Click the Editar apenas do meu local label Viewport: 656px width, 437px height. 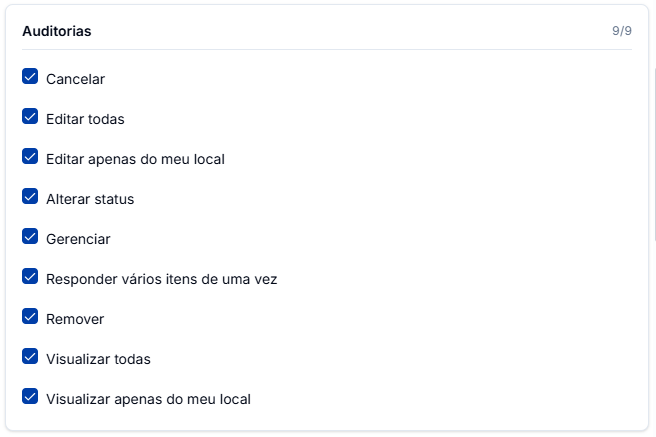(x=135, y=159)
